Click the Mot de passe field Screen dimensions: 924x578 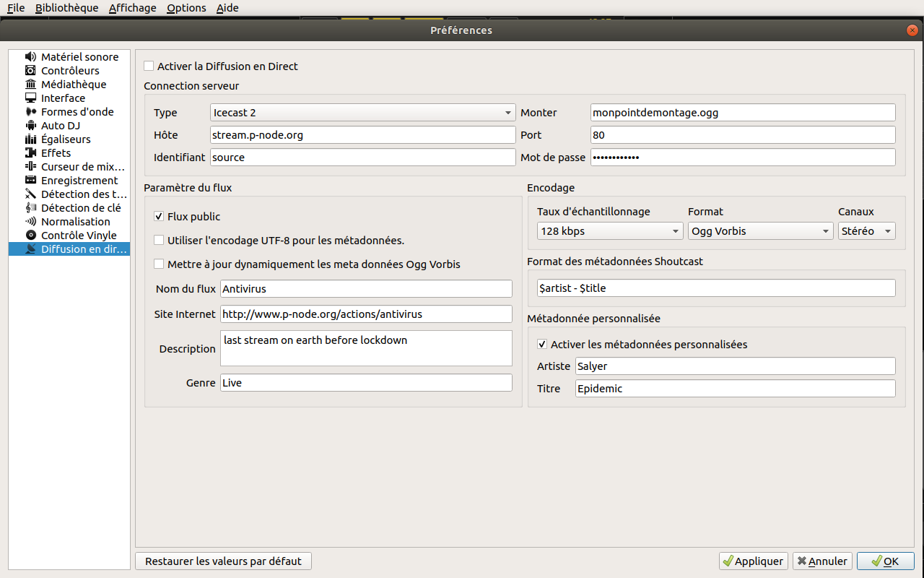742,158
